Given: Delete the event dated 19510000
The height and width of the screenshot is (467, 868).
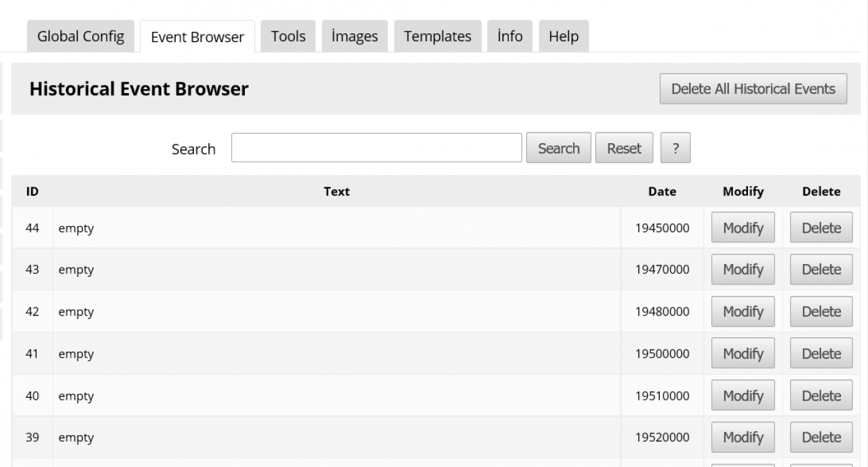Looking at the screenshot, I should coord(821,396).
